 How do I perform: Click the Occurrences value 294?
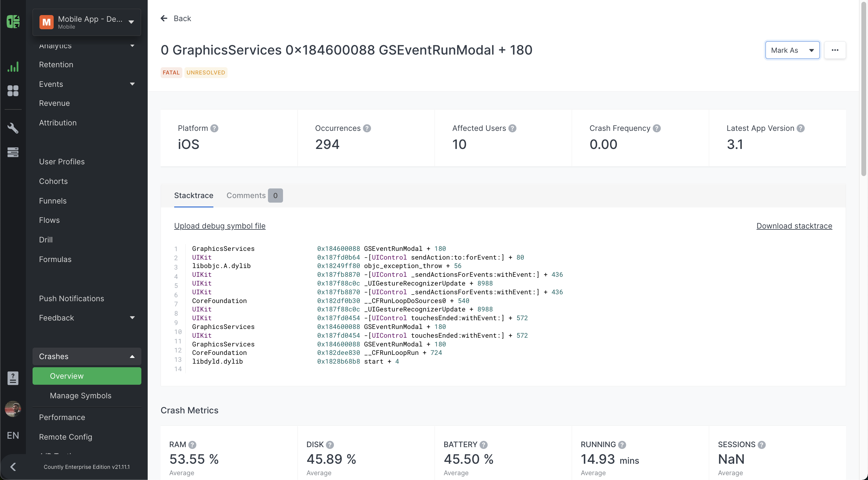[x=327, y=144]
